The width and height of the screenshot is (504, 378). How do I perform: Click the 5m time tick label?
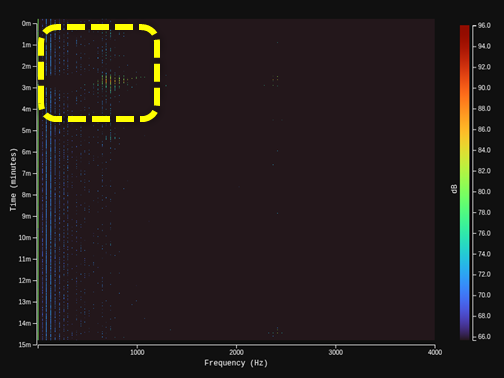[x=26, y=130]
